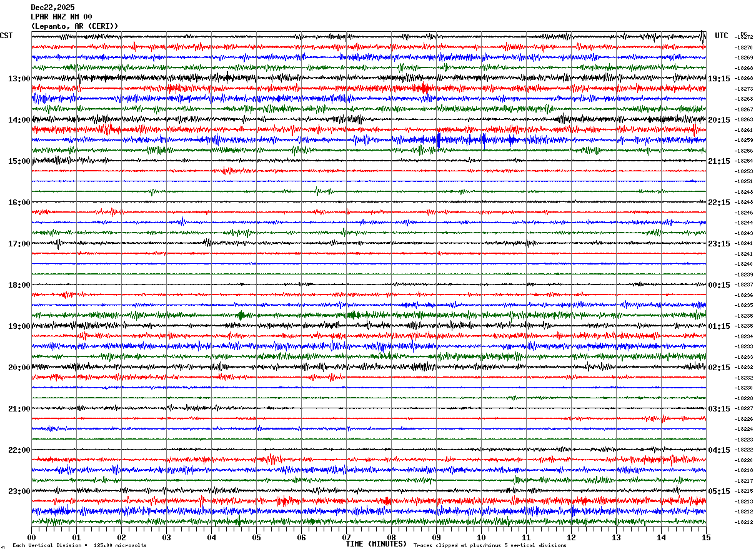
Task: Select the station code LPAR HNZ NM 00
Action: (61, 17)
